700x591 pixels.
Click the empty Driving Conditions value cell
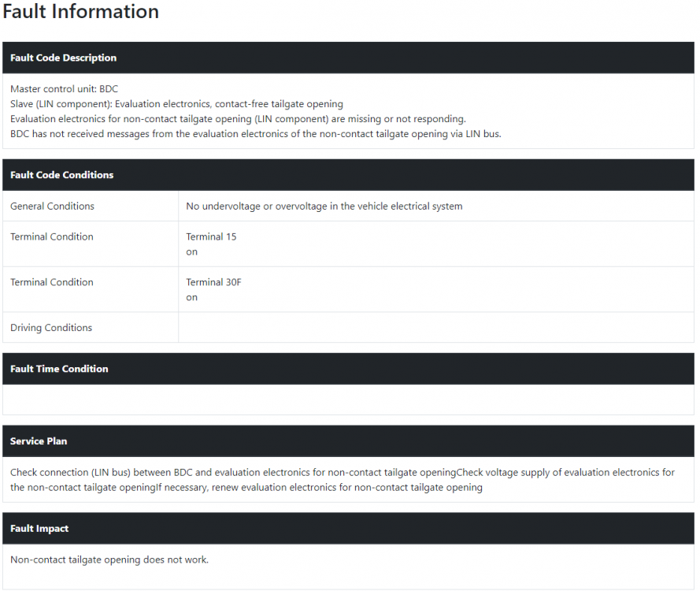tap(436, 328)
